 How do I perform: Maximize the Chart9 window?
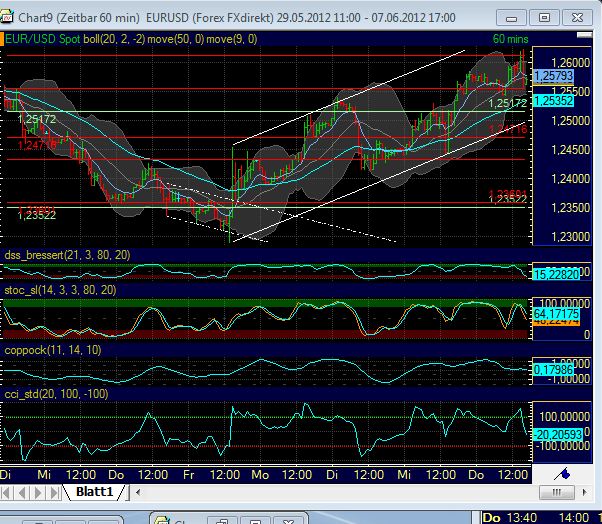coord(544,18)
